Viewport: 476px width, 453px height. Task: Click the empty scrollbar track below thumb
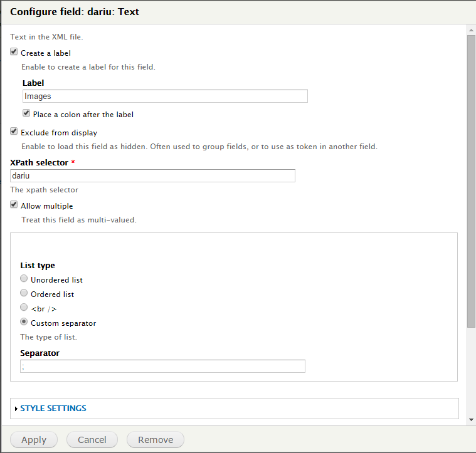coord(471,372)
